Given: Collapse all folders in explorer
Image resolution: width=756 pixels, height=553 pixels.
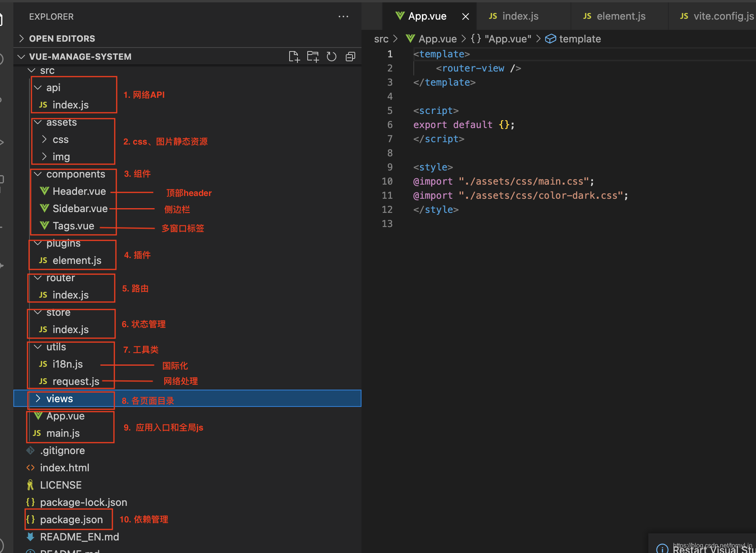Looking at the screenshot, I should click(350, 57).
